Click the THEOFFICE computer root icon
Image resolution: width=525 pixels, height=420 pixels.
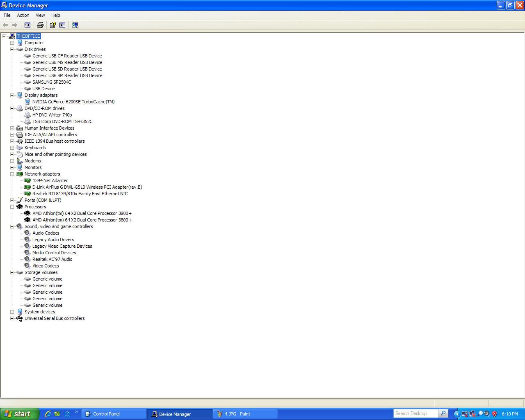pyautogui.click(x=12, y=36)
